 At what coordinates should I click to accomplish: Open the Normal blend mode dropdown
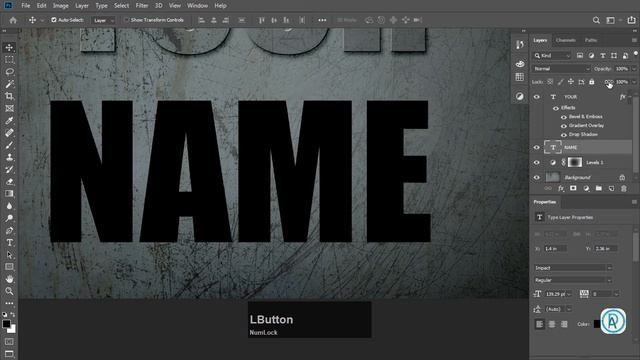point(562,69)
